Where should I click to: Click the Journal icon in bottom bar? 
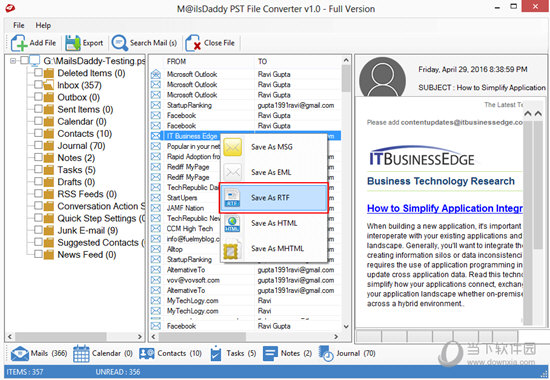326,353
